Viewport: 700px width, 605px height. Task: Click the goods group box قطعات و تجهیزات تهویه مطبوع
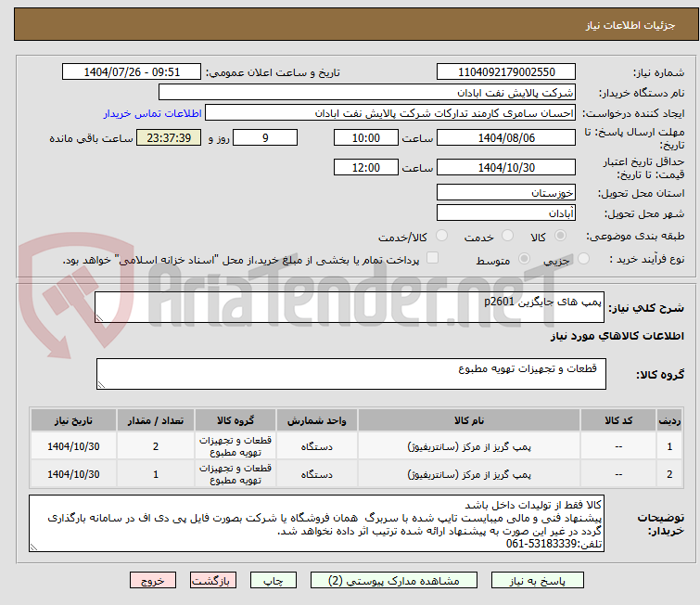coord(351,374)
